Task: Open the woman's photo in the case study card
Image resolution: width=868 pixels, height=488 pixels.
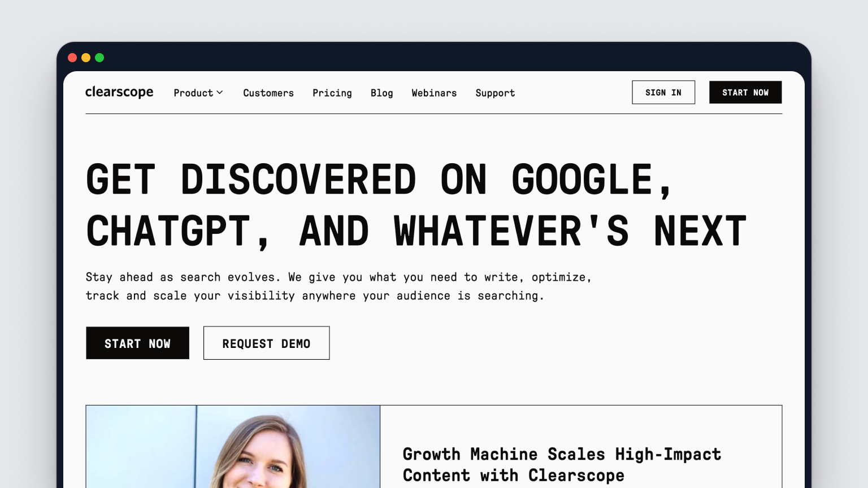Action: [x=233, y=449]
